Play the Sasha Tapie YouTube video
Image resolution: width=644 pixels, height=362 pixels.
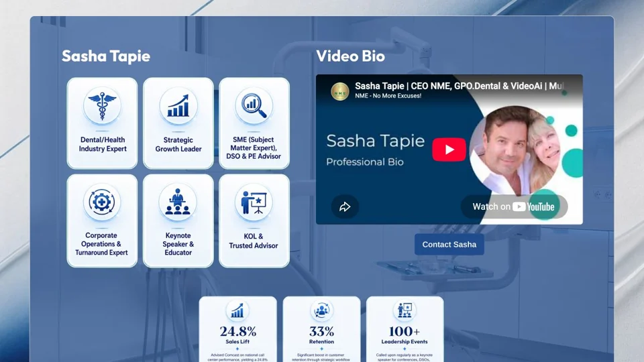point(449,149)
